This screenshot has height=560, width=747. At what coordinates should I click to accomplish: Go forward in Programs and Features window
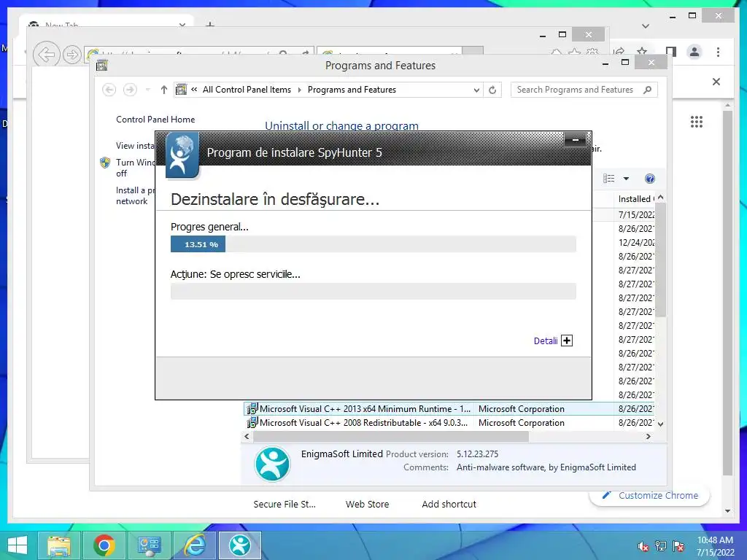(130, 90)
